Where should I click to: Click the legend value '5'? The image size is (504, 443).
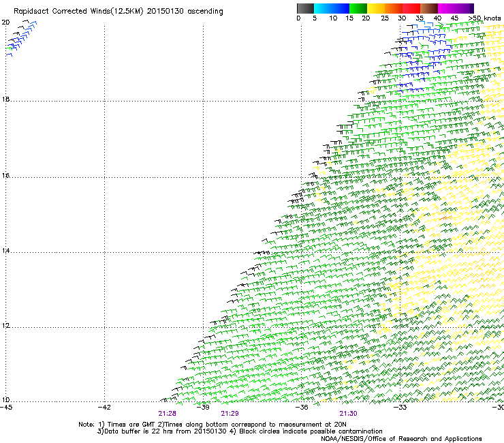coord(315,18)
